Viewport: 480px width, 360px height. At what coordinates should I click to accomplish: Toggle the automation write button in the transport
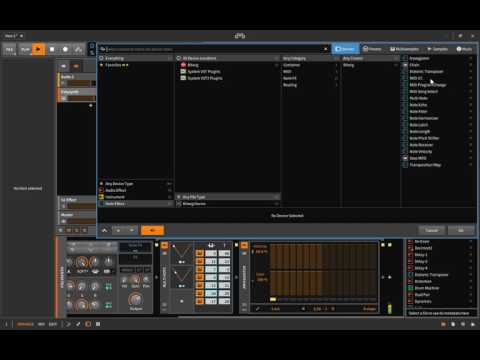point(79,49)
